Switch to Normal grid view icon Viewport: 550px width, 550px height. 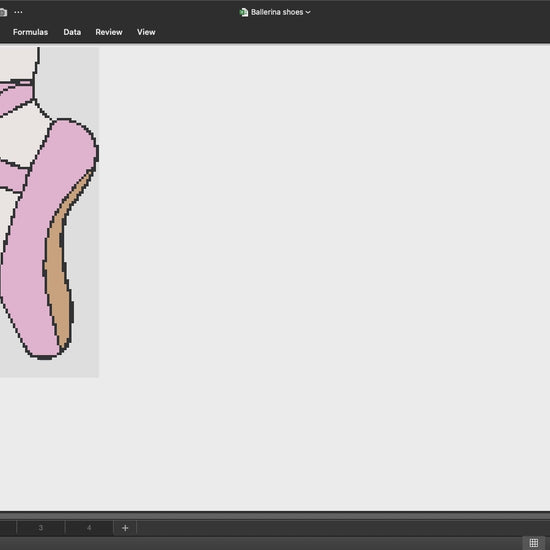click(534, 543)
